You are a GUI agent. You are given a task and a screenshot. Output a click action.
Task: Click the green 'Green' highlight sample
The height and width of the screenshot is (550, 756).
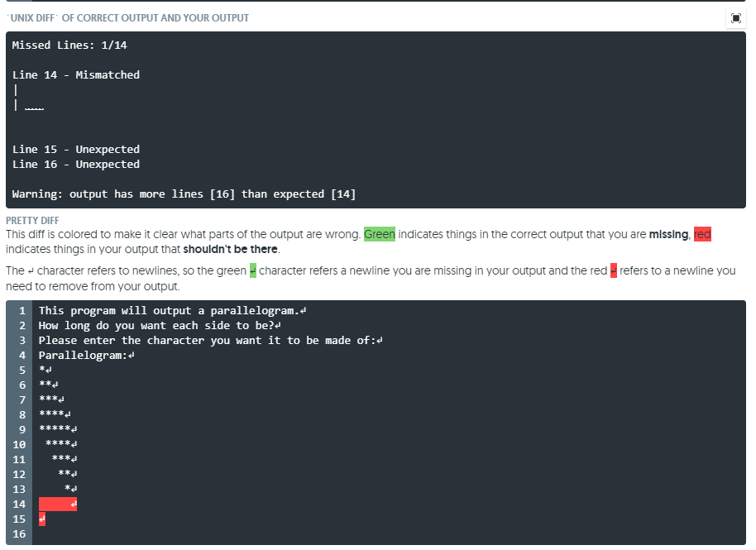coord(380,234)
